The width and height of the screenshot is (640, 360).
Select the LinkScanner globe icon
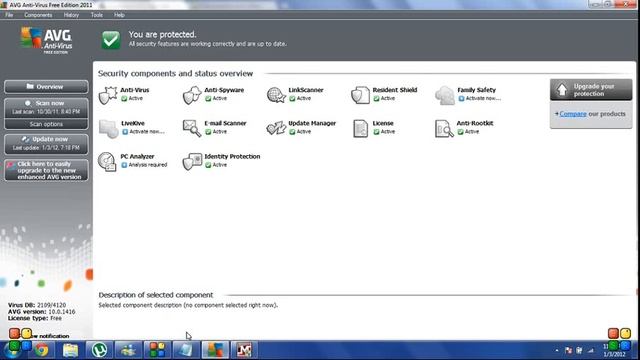[276, 95]
